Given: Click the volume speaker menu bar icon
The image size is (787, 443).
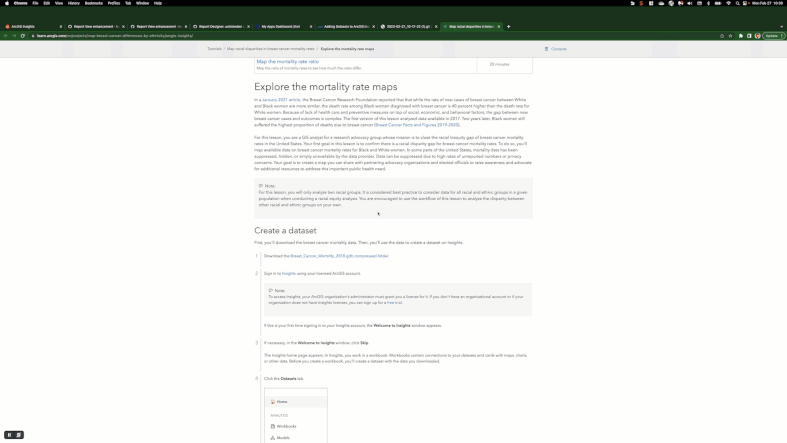Looking at the screenshot, I should click(690, 3).
